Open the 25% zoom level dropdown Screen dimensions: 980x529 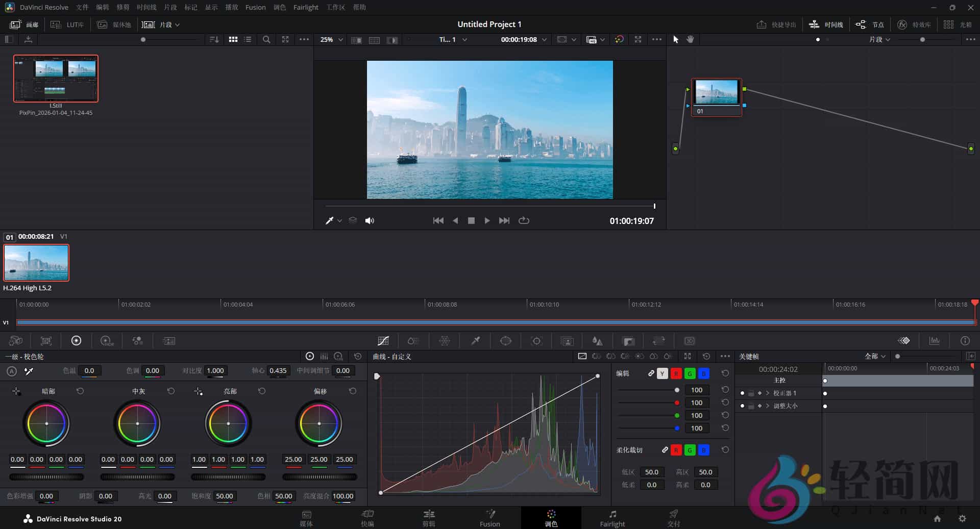pyautogui.click(x=331, y=39)
